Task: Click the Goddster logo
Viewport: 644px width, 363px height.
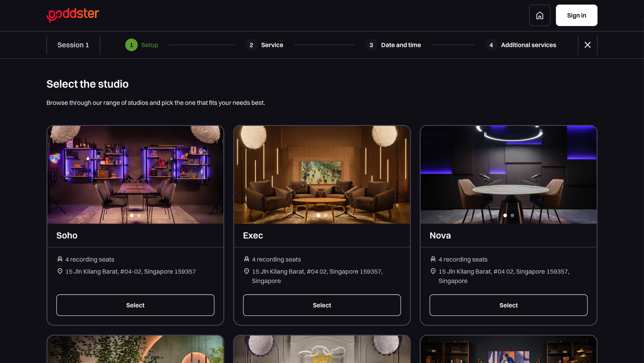Action: point(73,15)
